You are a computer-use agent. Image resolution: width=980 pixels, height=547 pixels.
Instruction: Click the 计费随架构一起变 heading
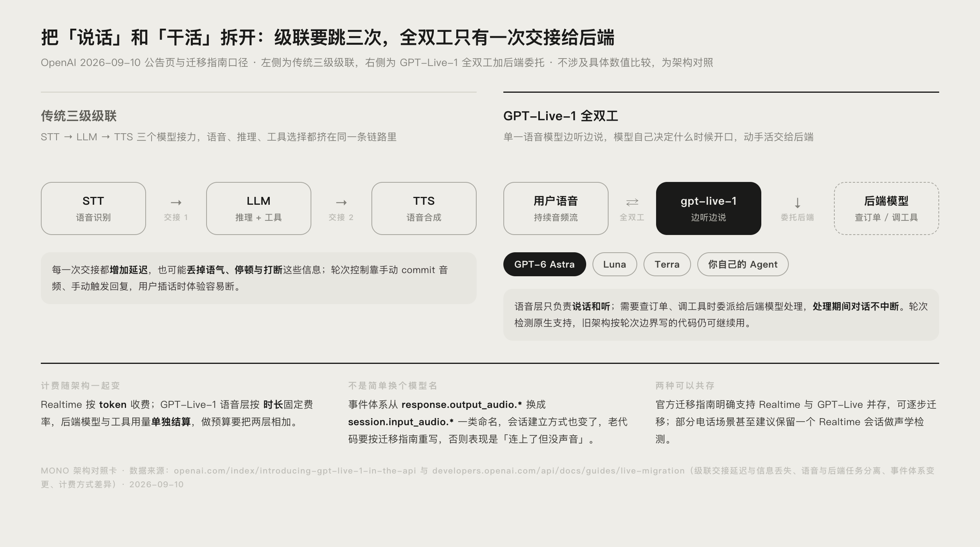pyautogui.click(x=80, y=385)
